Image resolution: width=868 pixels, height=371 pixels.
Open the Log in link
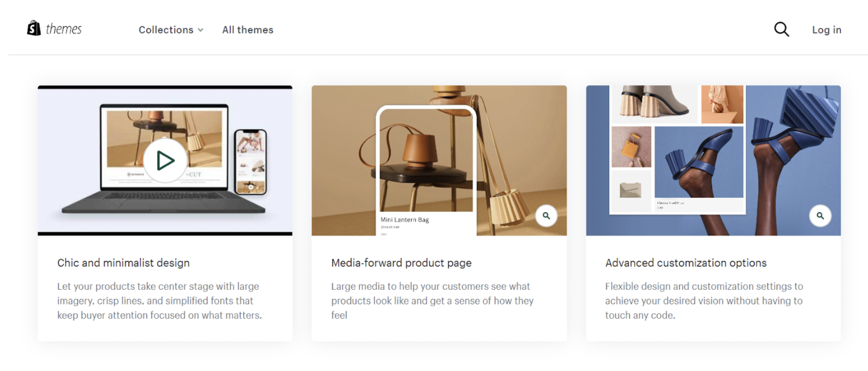827,30
